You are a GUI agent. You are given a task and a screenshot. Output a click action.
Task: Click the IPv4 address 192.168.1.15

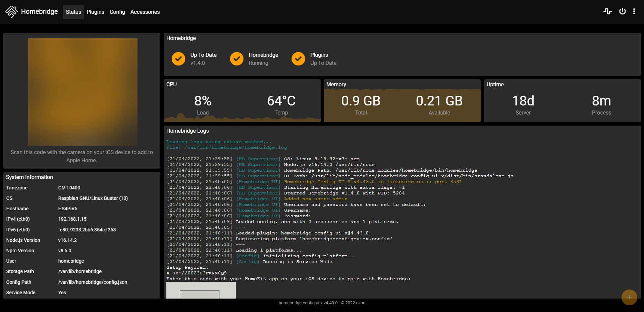tap(72, 219)
